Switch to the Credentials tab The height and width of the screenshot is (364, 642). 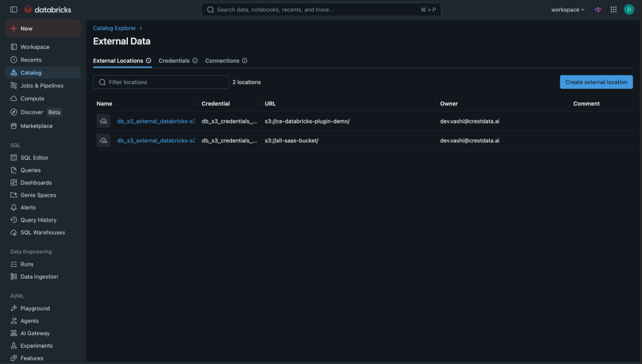pyautogui.click(x=174, y=61)
